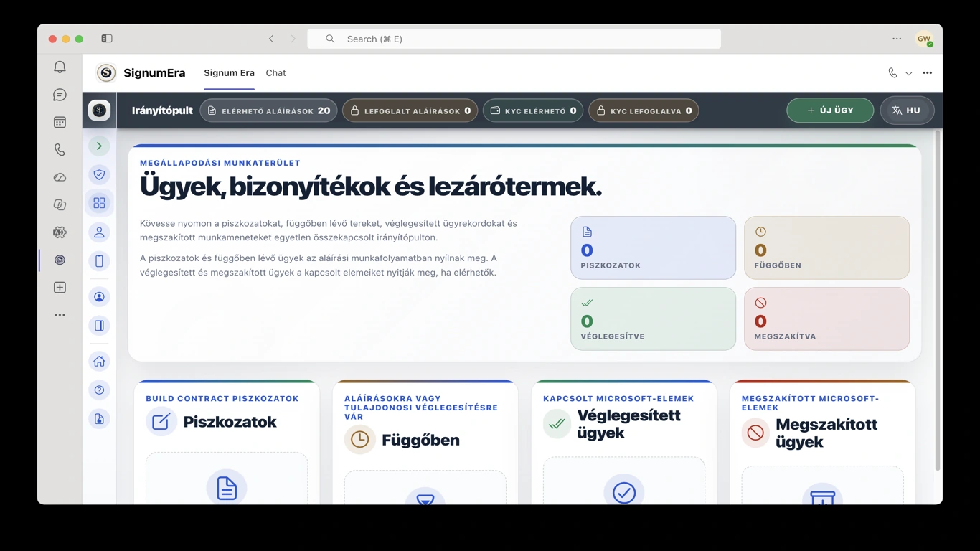The image size is (980, 551).
Task: Open the GW profile avatar
Action: pos(923,39)
